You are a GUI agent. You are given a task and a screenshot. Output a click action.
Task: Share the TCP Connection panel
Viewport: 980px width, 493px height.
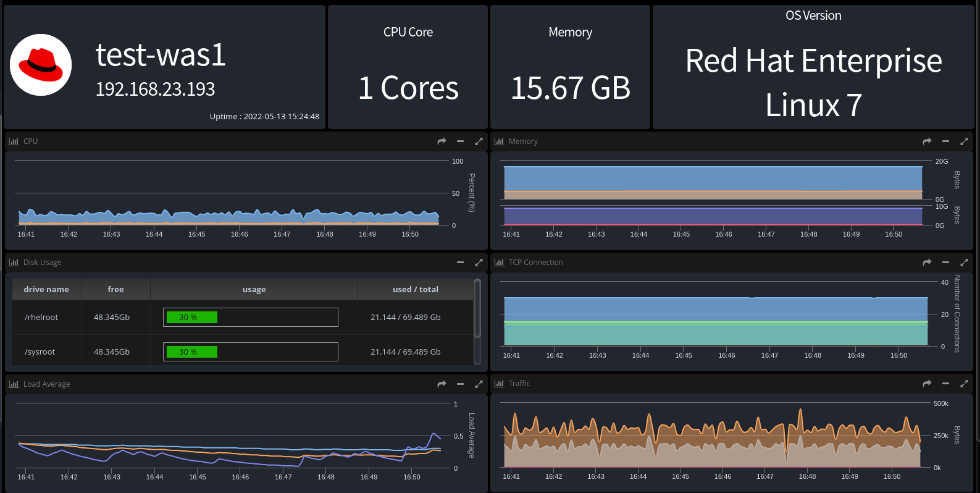point(927,263)
